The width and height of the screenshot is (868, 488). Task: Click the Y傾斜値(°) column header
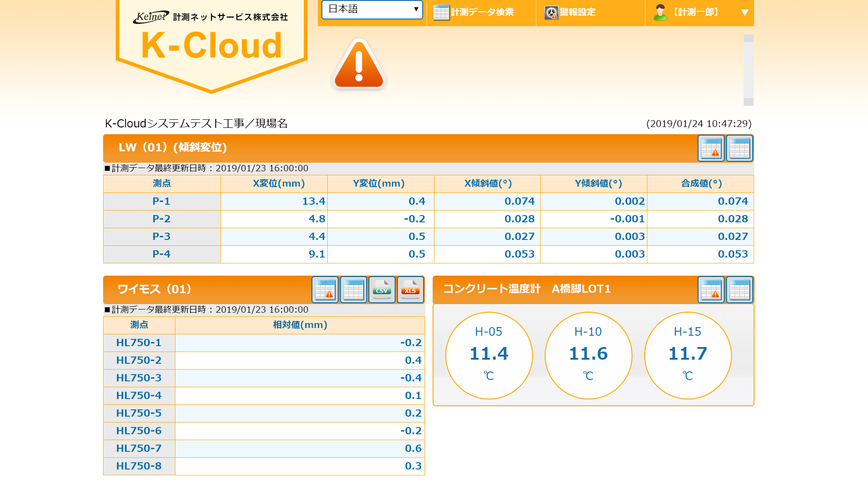tap(594, 184)
